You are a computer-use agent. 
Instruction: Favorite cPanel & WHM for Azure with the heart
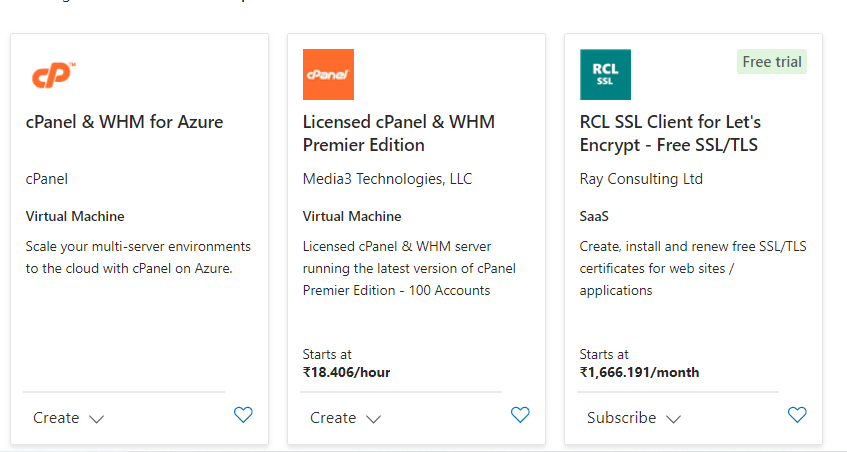[243, 415]
